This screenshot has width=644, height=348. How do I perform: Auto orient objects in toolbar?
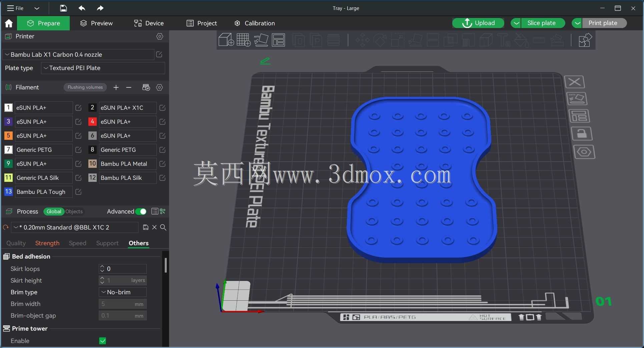261,40
